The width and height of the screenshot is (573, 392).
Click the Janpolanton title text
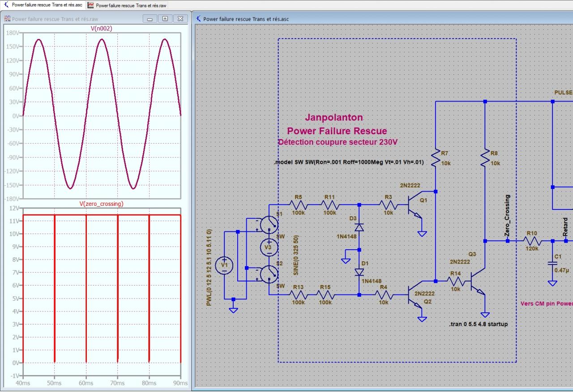tap(334, 117)
